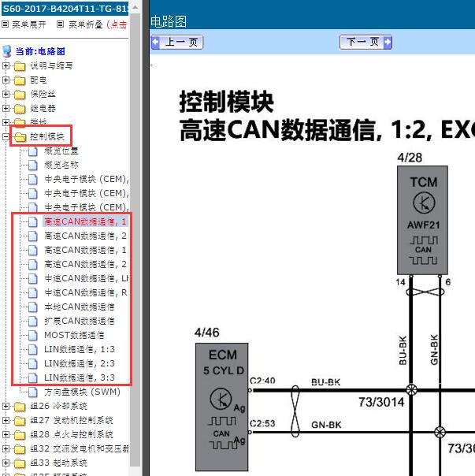The image size is (475, 476).
Task: Open the 概览名称 page
Action: coord(61,165)
